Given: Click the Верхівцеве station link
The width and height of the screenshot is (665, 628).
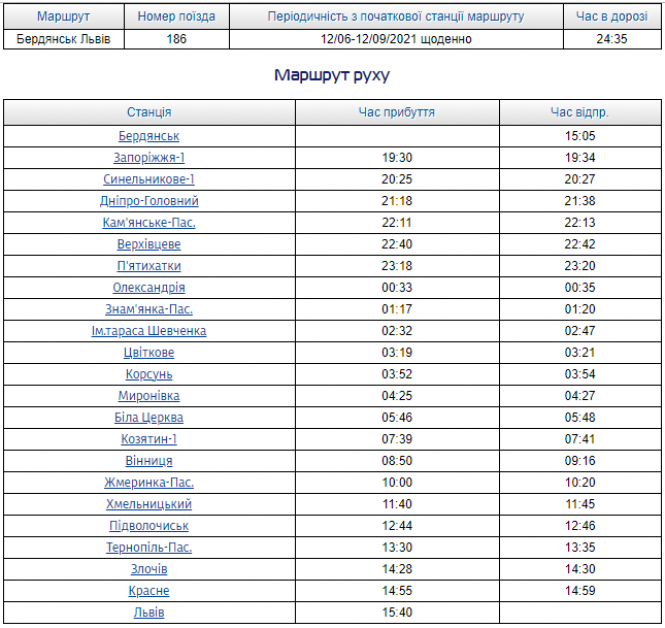Looking at the screenshot, I should point(149,244).
